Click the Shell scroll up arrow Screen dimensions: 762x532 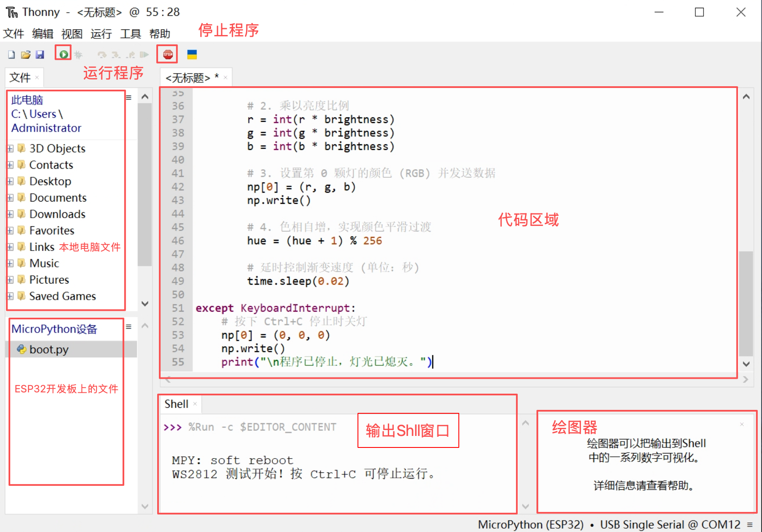(526, 423)
